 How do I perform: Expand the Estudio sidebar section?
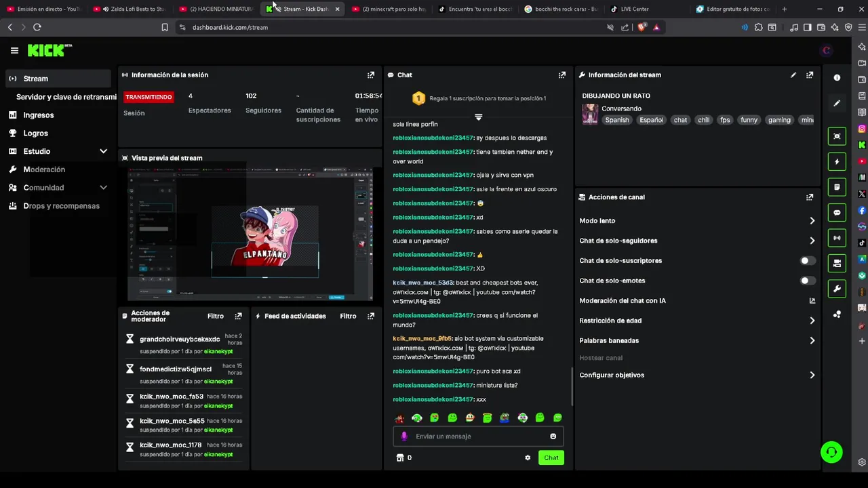pyautogui.click(x=103, y=151)
